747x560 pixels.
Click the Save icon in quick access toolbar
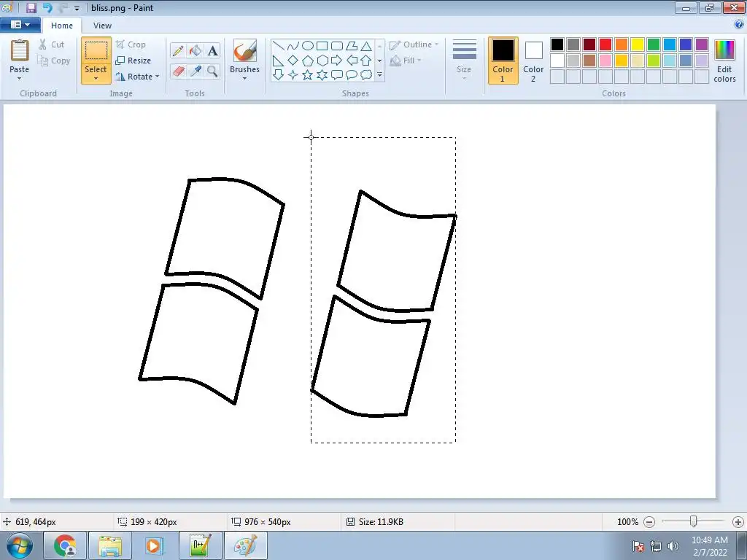point(31,7)
